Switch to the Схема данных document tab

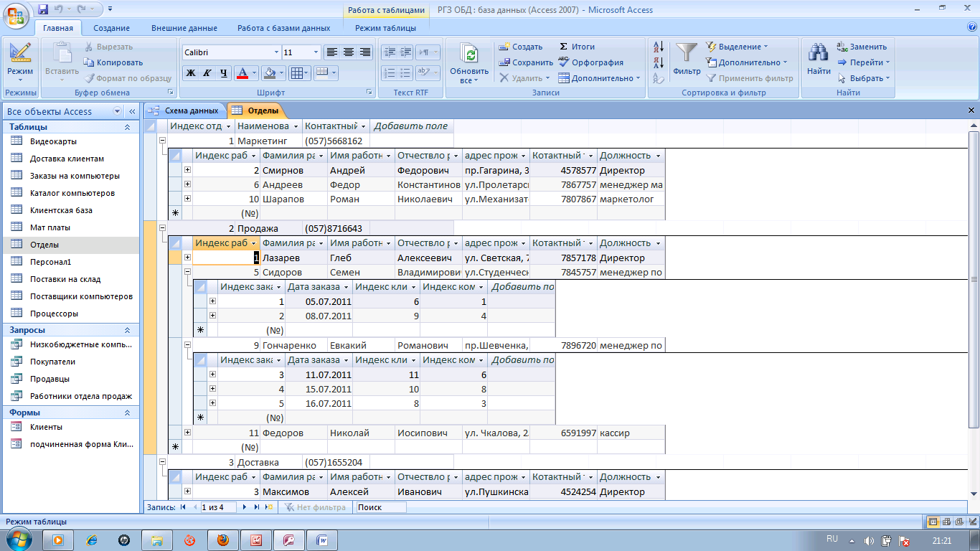tap(185, 110)
